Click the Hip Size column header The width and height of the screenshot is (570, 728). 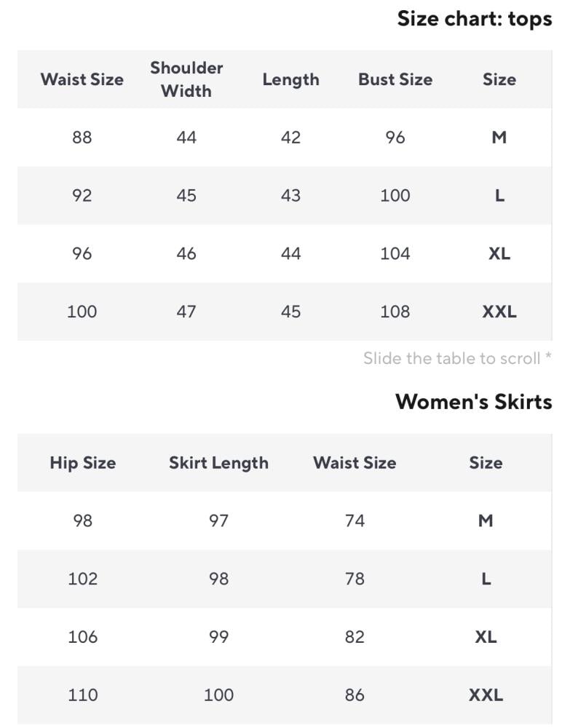[x=82, y=463]
